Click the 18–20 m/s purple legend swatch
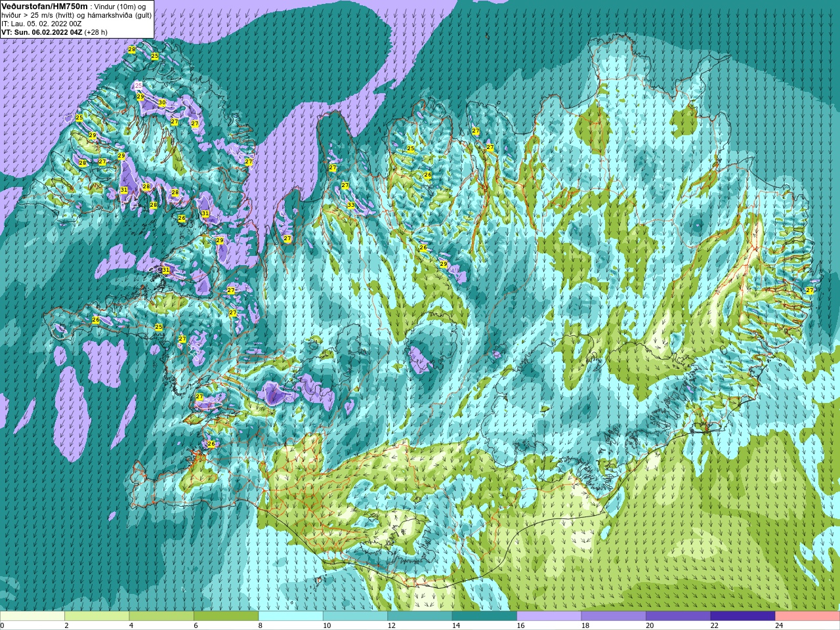 (x=614, y=616)
